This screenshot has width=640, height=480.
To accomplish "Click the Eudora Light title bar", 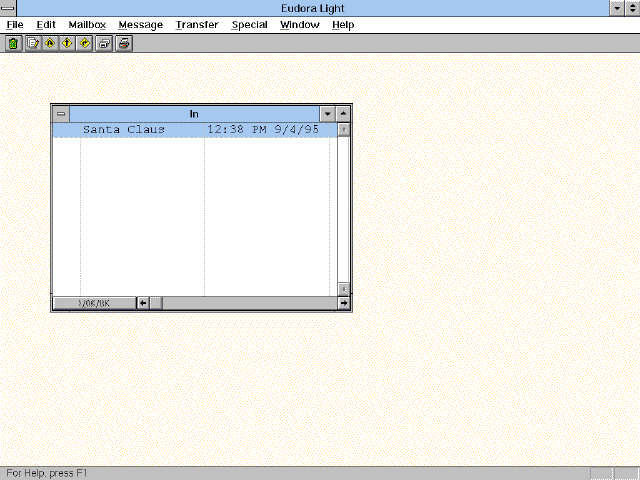I will pyautogui.click(x=313, y=8).
